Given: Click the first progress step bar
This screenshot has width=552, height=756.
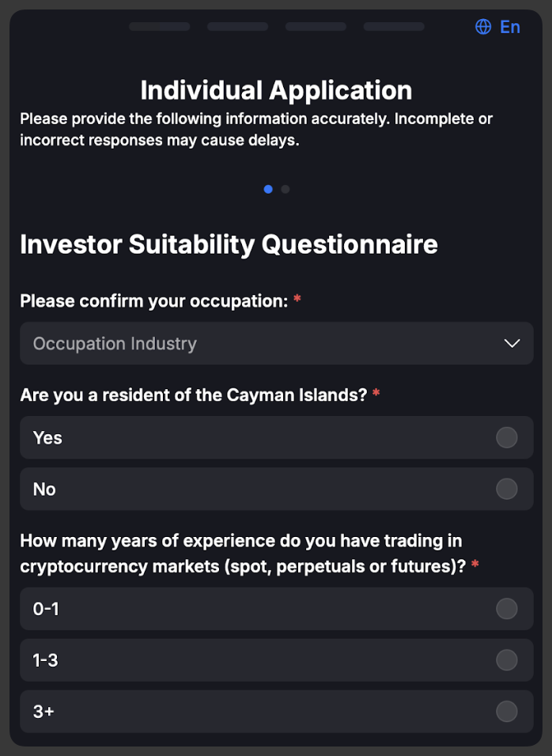Looking at the screenshot, I should pos(160,27).
